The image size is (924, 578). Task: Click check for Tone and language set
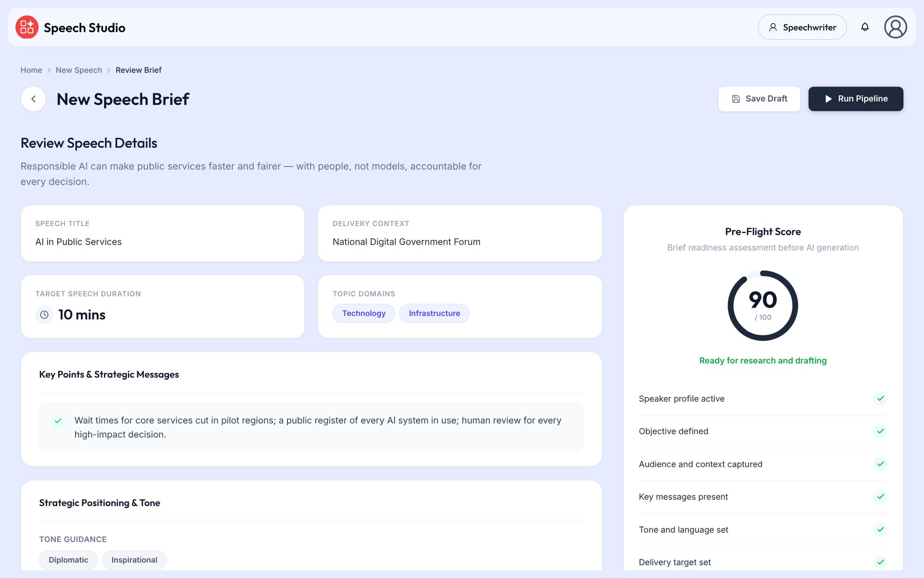point(881,529)
